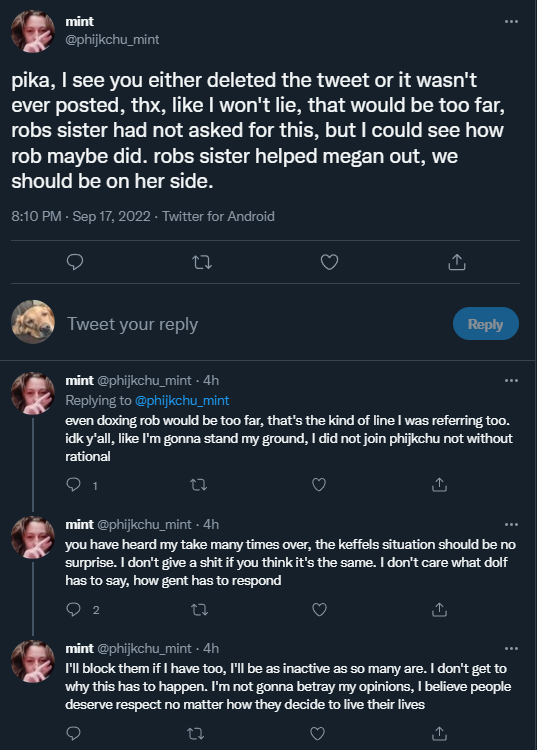Open more options on 'even doxing rob' reply

pyautogui.click(x=511, y=381)
